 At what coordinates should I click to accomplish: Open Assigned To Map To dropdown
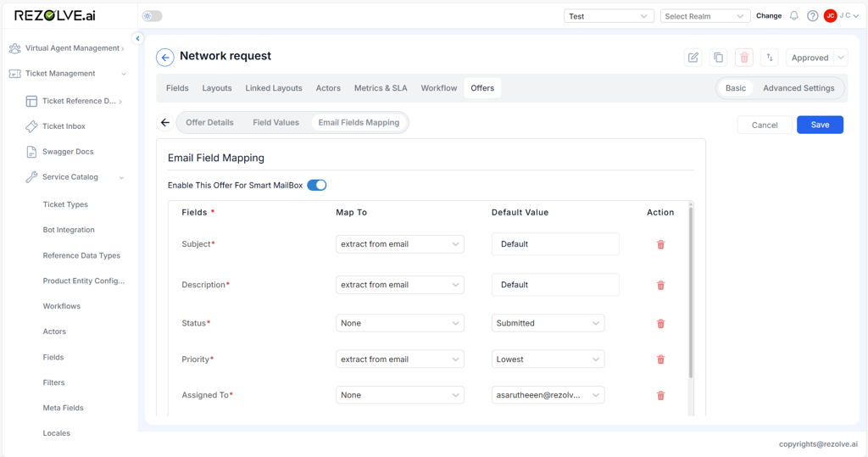pos(400,395)
